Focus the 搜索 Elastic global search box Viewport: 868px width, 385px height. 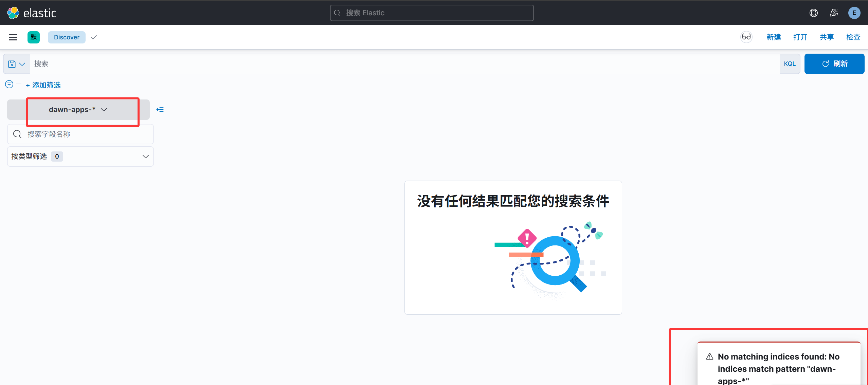[432, 13]
